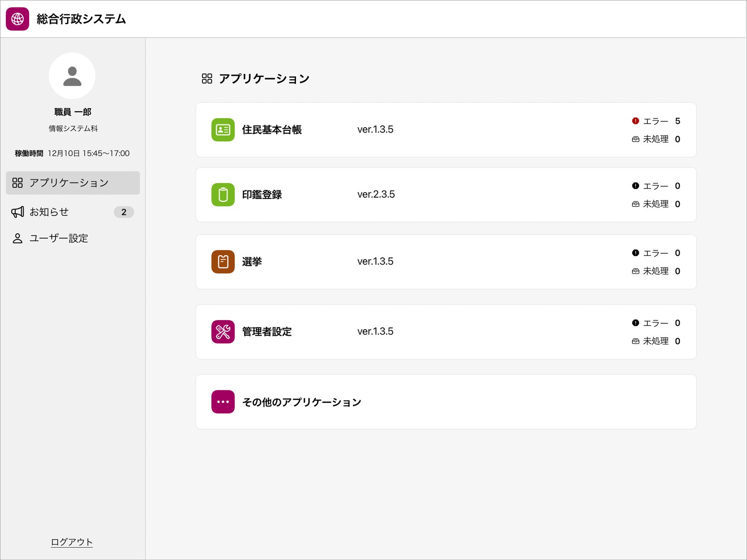
Task: Expand その他のアプリケーション card
Action: tap(446, 402)
